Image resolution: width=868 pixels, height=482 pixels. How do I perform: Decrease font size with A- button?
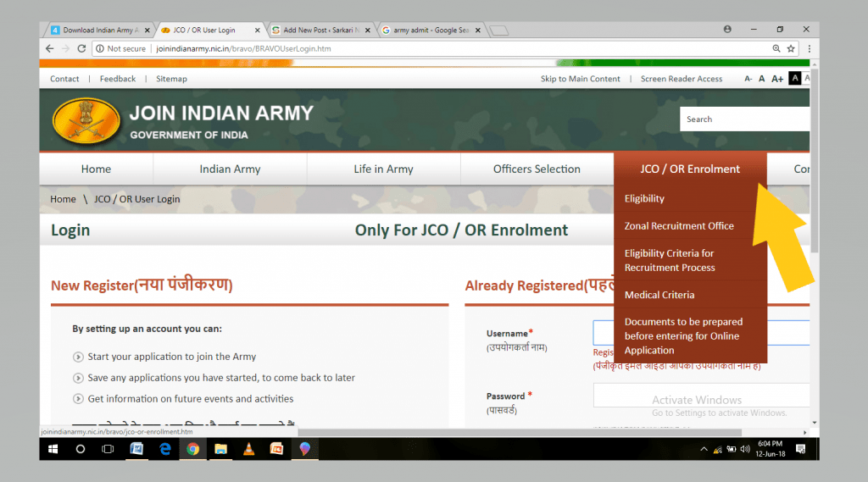[x=748, y=79]
